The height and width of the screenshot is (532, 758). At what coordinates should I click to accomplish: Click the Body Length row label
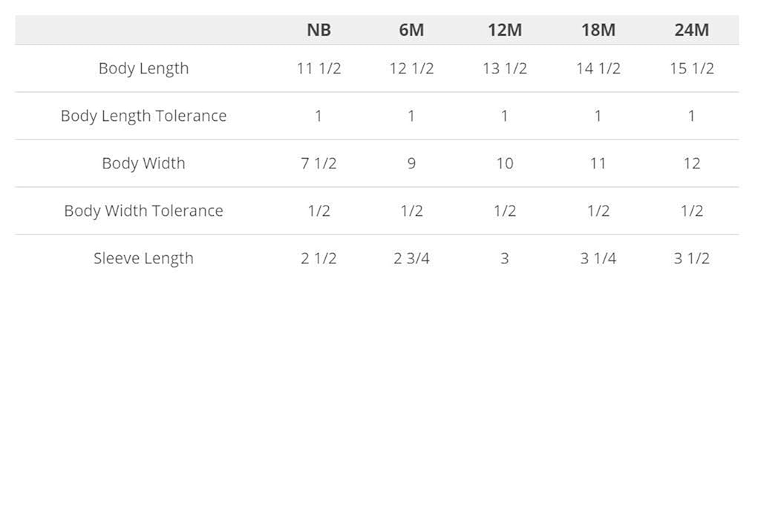pos(143,68)
